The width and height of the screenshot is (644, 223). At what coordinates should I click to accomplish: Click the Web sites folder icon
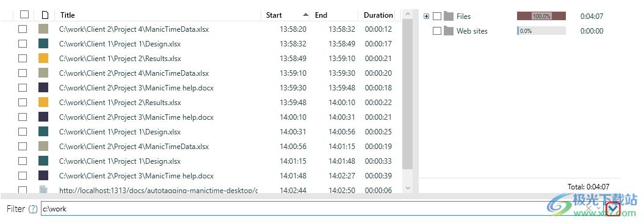pyautogui.click(x=449, y=31)
